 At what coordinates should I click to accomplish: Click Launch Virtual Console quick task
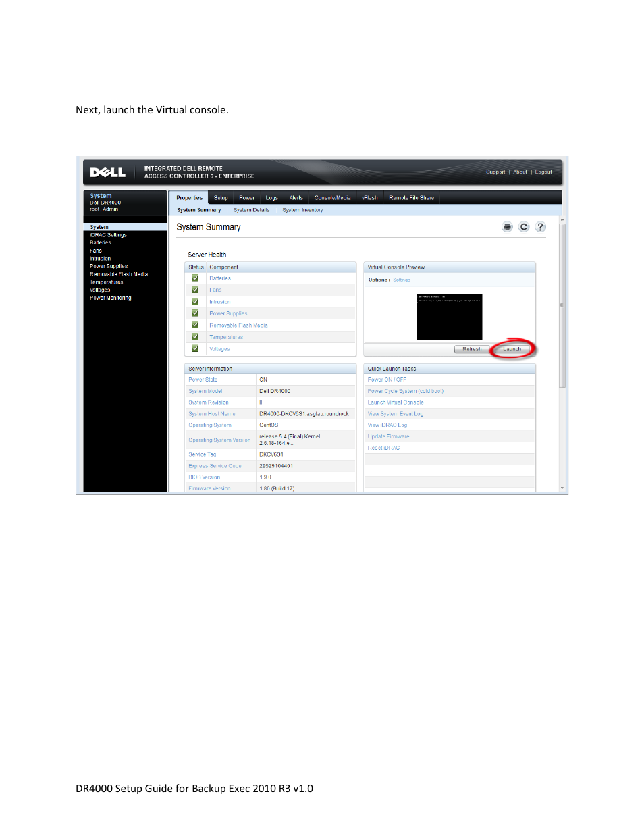click(x=396, y=402)
